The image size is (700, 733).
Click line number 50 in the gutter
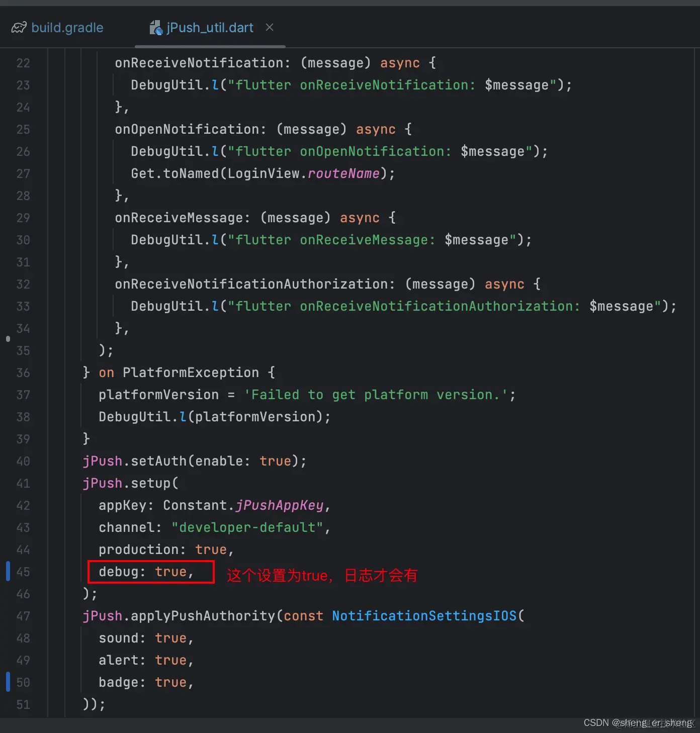23,683
